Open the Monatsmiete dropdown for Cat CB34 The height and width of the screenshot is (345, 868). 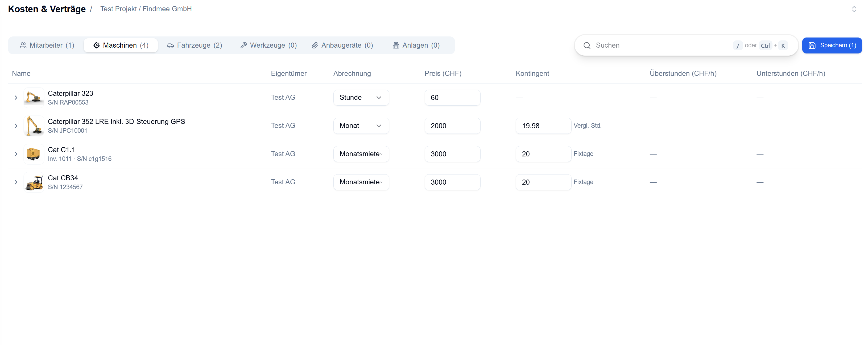coord(361,182)
